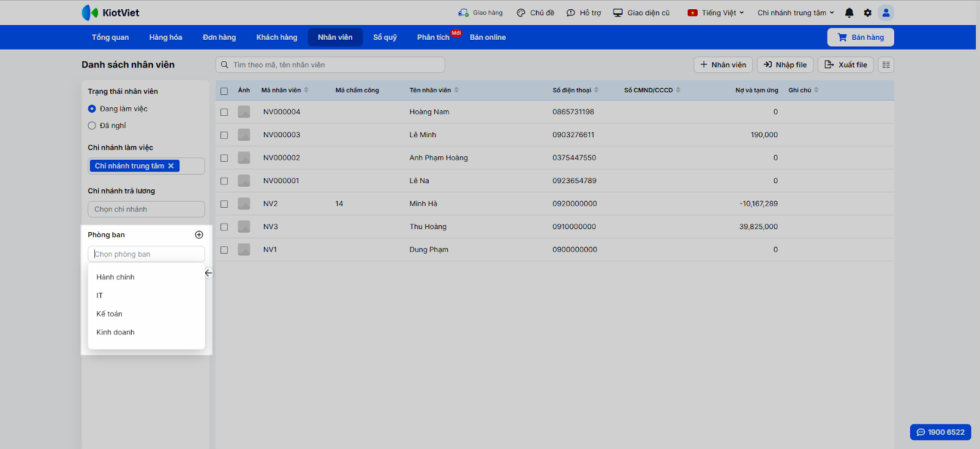
Task: Select the Đang làm việc radio button
Action: pyautogui.click(x=92, y=109)
